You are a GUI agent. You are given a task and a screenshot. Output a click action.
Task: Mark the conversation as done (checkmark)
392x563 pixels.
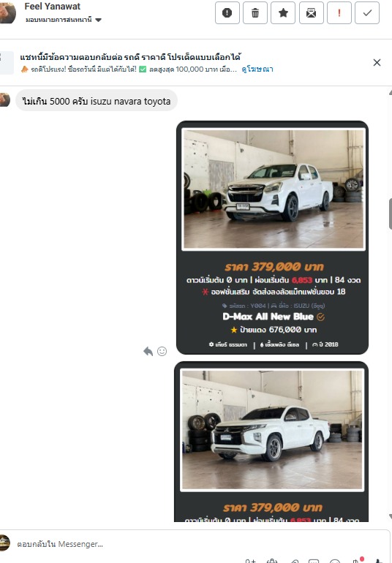click(x=367, y=13)
